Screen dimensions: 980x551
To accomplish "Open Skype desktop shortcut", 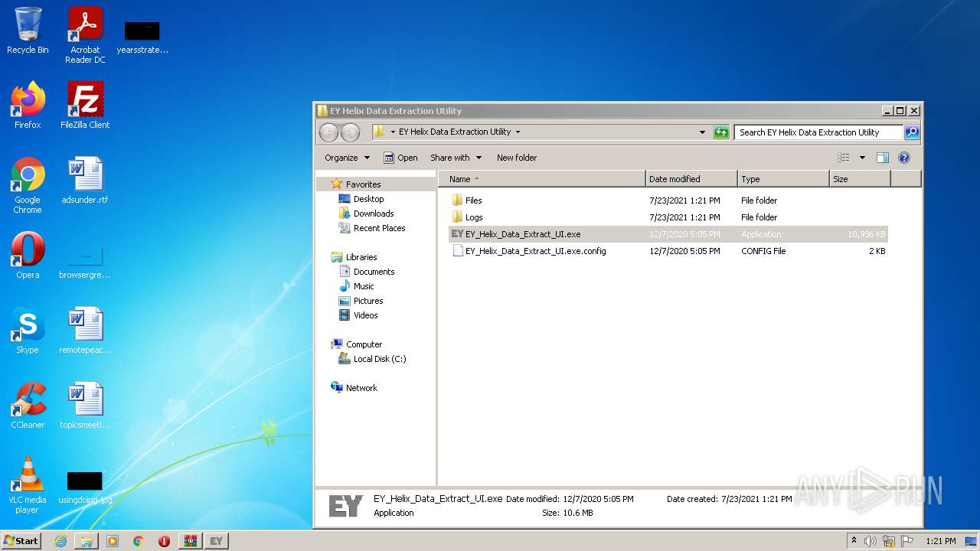I will coord(28,331).
